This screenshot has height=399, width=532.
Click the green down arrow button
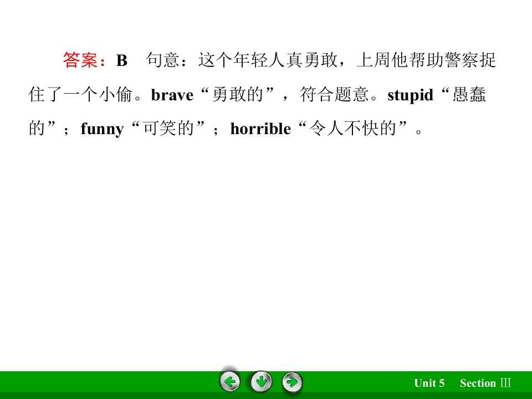coord(261,382)
